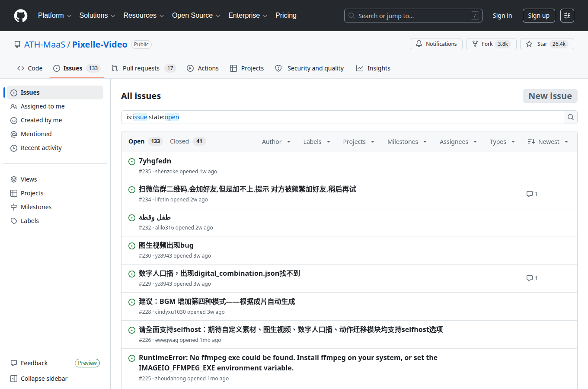Click the Recent activity clock icon

click(14, 148)
